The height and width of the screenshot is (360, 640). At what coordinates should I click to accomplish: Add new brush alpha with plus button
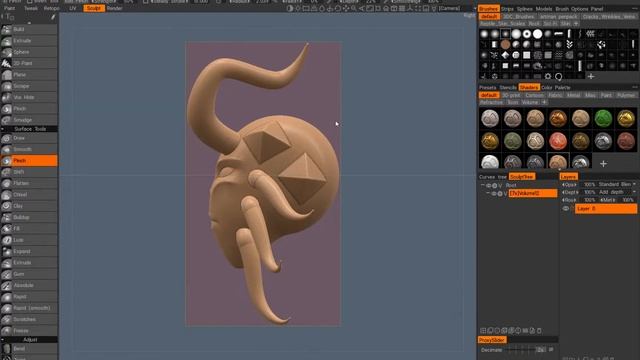[591, 76]
